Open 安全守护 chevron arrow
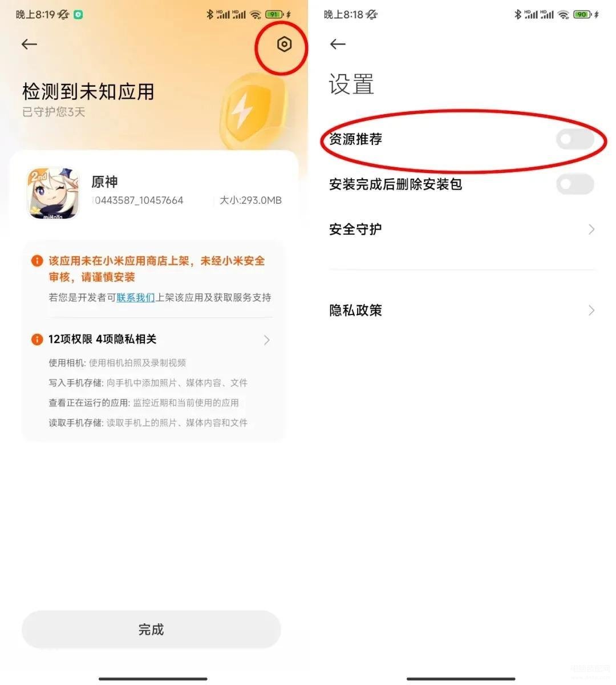Viewport: 616px width, 685px height. (591, 229)
